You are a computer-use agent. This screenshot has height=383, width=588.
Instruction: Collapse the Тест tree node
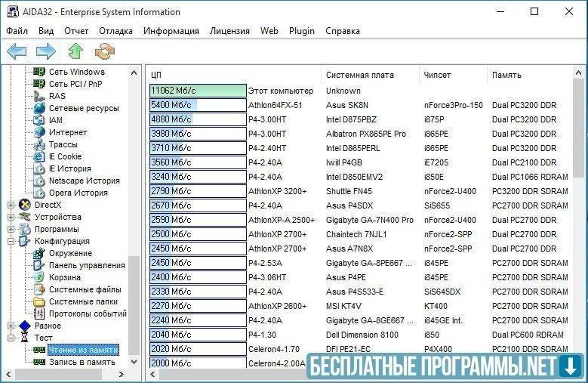coord(11,338)
